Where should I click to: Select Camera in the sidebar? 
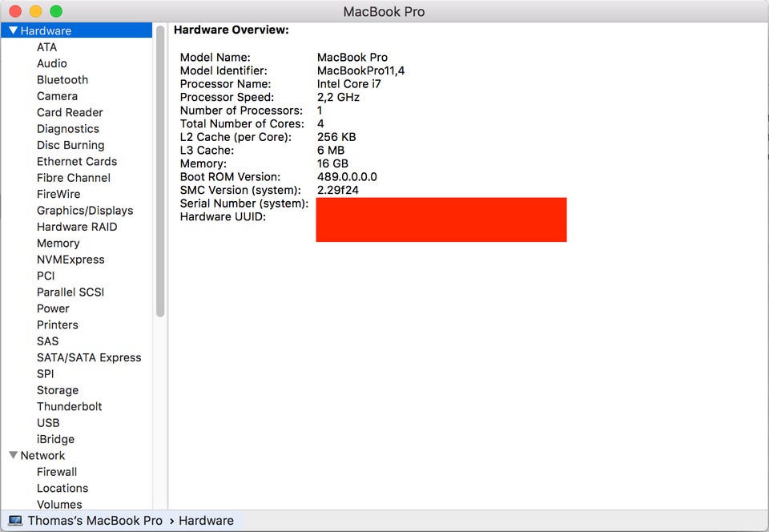coord(57,96)
